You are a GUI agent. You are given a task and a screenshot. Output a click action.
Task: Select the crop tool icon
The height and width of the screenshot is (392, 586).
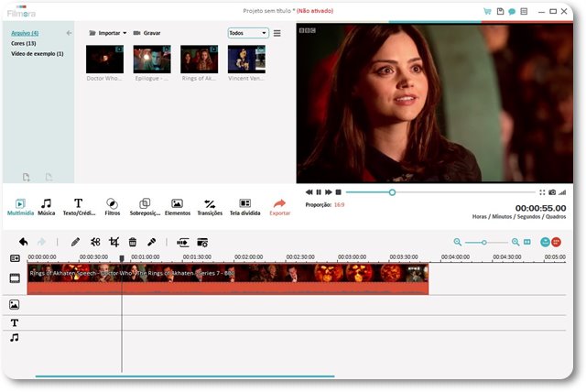(114, 242)
